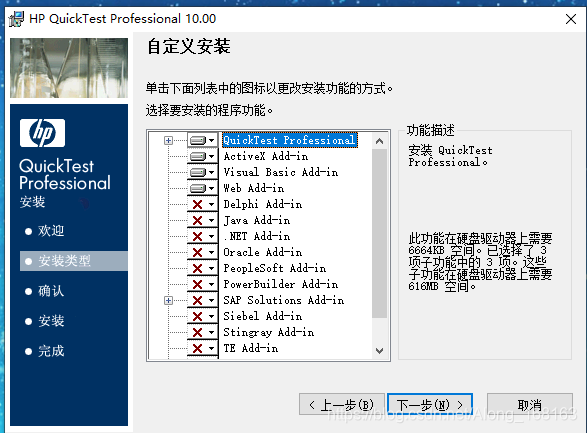
Task: Click the red X icon for .NET Add-in
Action: click(197, 237)
